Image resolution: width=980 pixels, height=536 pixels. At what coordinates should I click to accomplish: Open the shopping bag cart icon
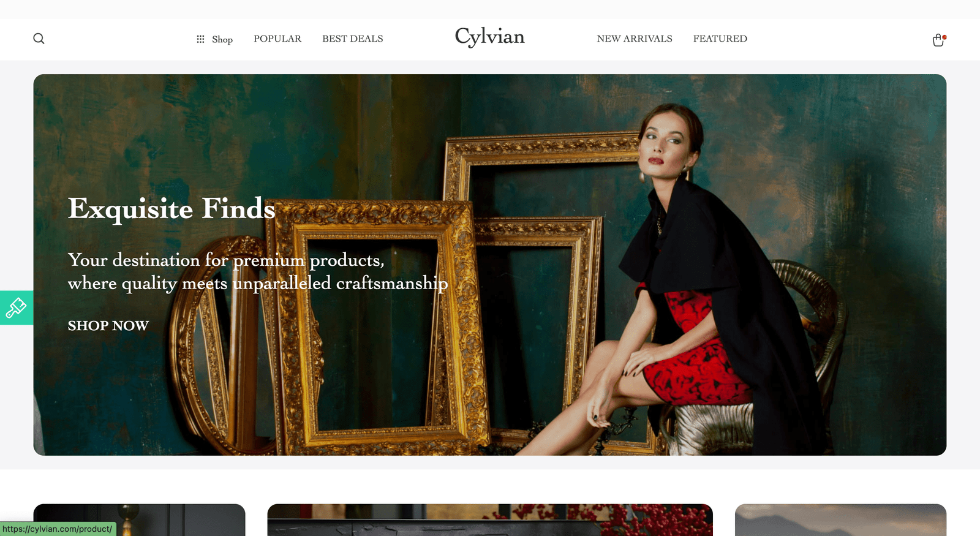pyautogui.click(x=938, y=40)
